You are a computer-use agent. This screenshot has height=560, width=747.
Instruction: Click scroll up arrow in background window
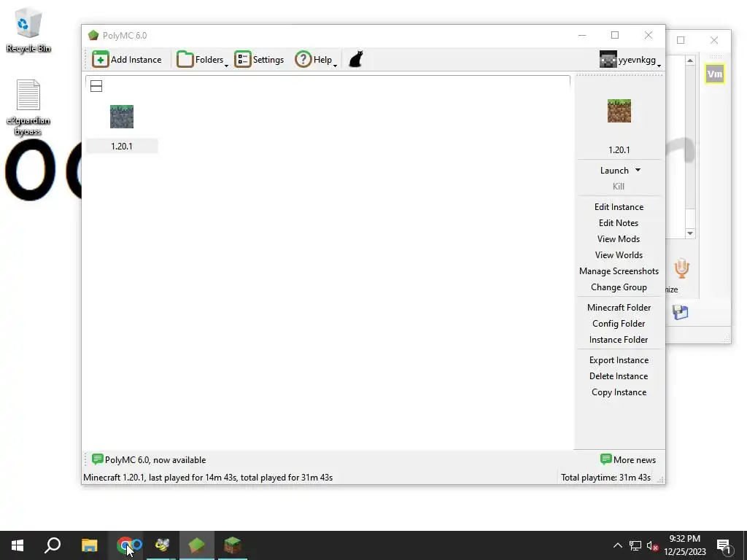click(690, 61)
